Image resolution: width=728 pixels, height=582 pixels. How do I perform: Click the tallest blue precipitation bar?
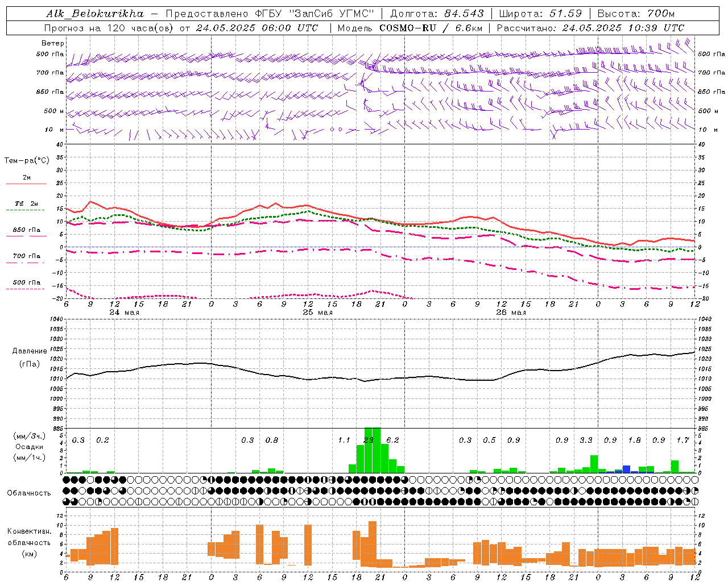point(626,469)
